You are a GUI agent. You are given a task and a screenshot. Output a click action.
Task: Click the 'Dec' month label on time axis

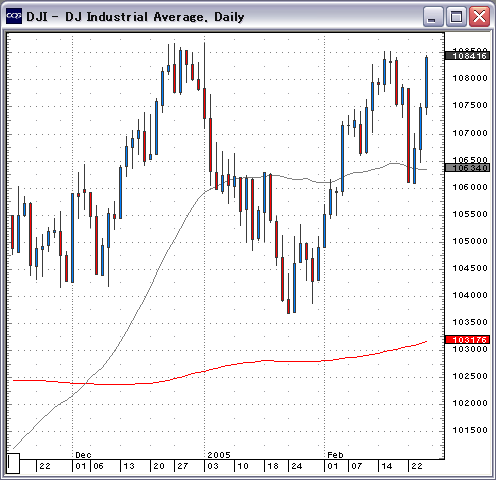[83, 455]
